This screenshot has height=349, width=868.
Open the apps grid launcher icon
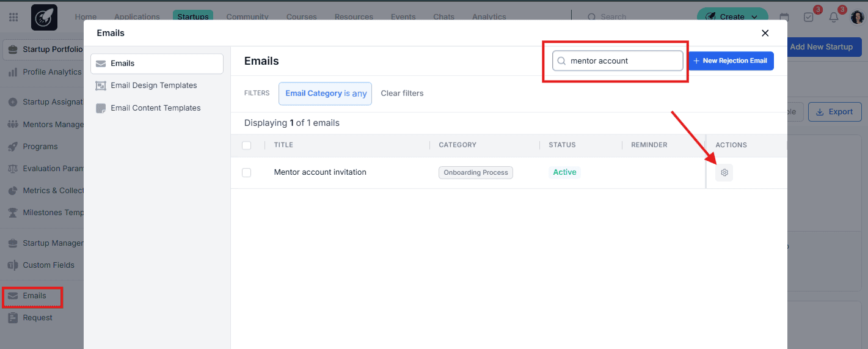click(13, 17)
